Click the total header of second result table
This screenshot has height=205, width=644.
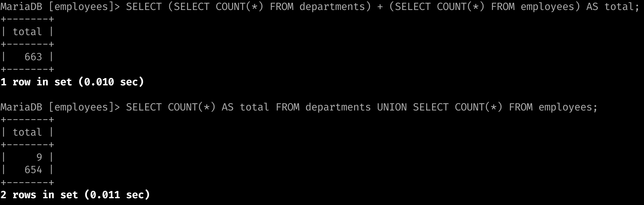[x=27, y=132]
